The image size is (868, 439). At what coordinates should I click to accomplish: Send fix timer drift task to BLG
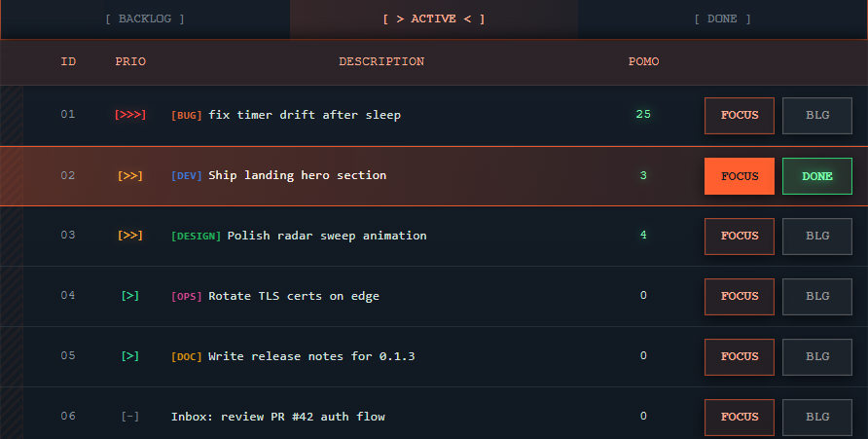pyautogui.click(x=817, y=116)
